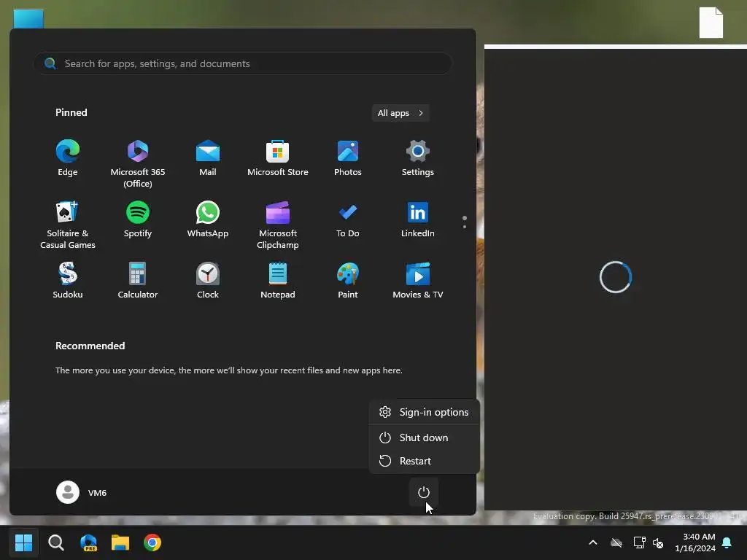This screenshot has width=747, height=560.
Task: Launch WhatsApp
Action: (208, 220)
